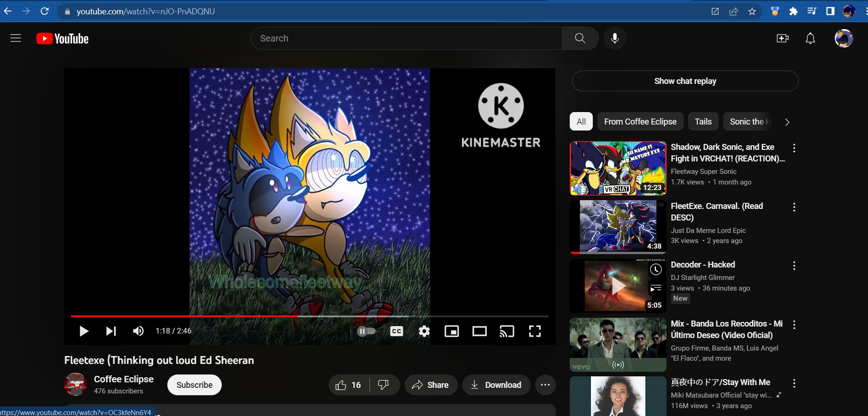Dislike the video with thumbs down
This screenshot has width=868, height=416.
pyautogui.click(x=384, y=385)
